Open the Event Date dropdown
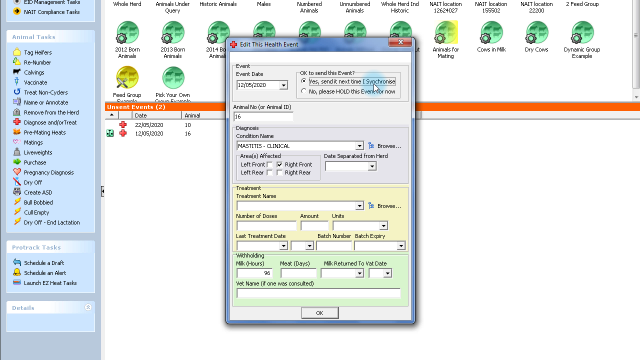 point(283,85)
